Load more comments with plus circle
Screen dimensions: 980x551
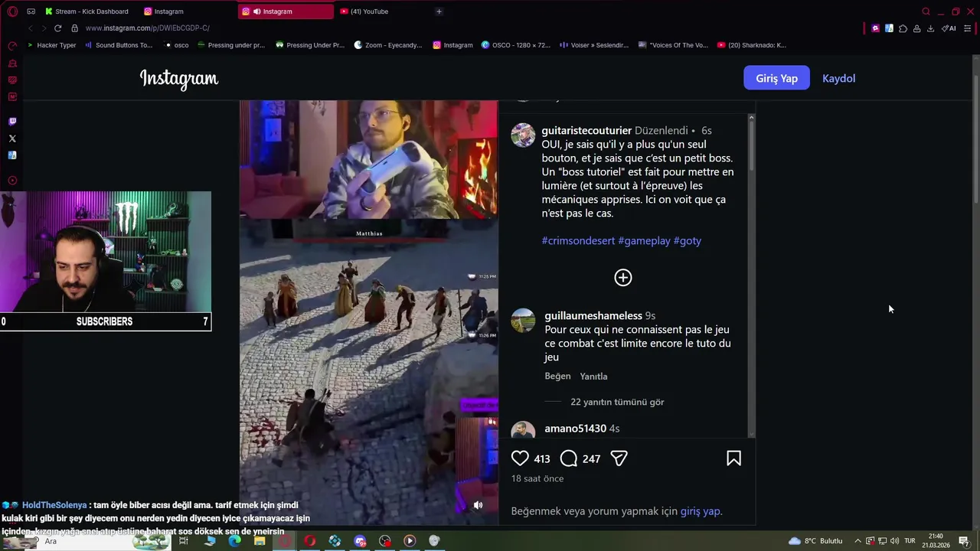(x=623, y=278)
